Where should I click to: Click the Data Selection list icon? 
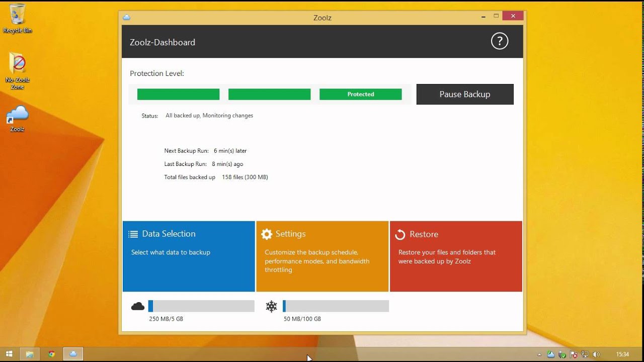coord(133,234)
